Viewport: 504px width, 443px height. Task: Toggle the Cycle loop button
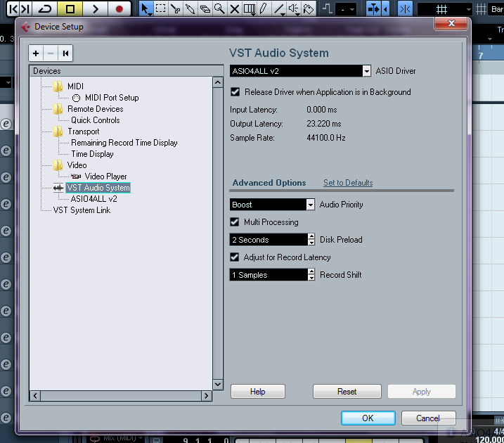pos(45,8)
